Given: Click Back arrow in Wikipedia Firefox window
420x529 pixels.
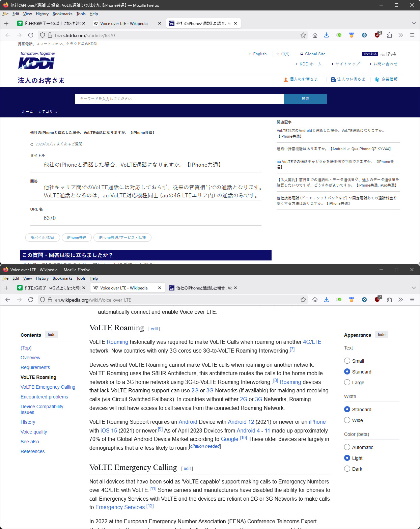Looking at the screenshot, I should pos(8,300).
